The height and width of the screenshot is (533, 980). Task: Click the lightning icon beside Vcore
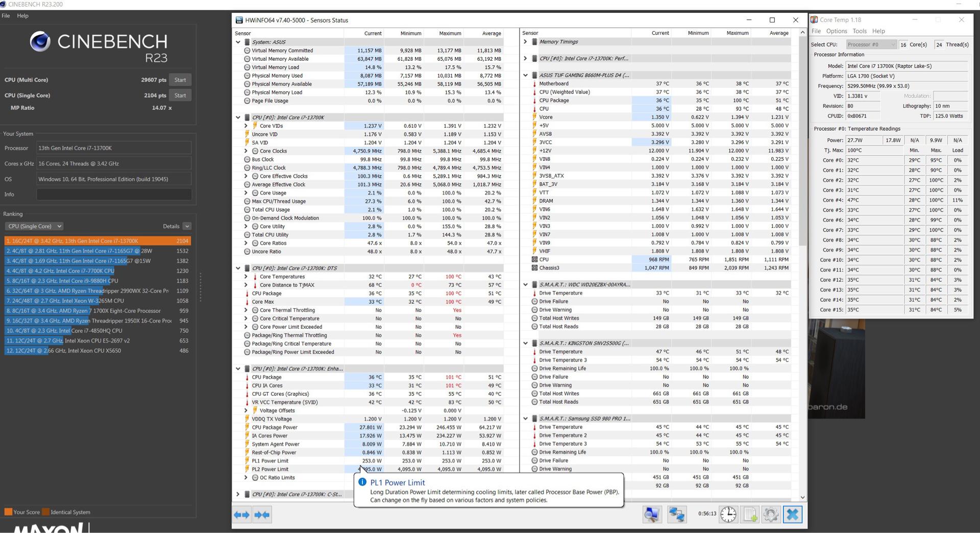(x=534, y=117)
